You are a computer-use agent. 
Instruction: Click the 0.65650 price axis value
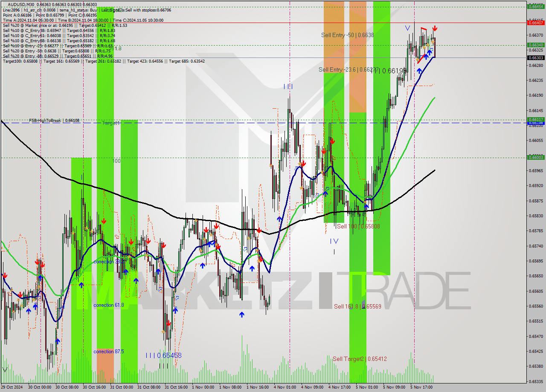[536, 276]
